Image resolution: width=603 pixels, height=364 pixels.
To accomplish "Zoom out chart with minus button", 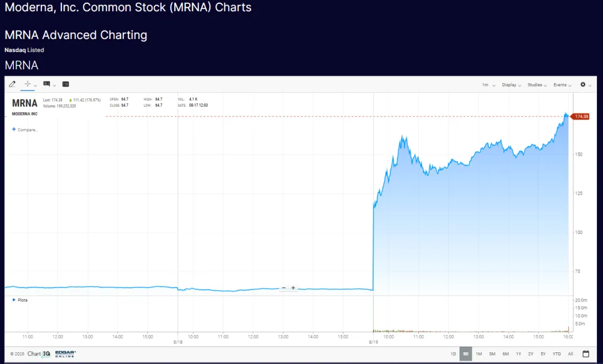I will coord(284,288).
